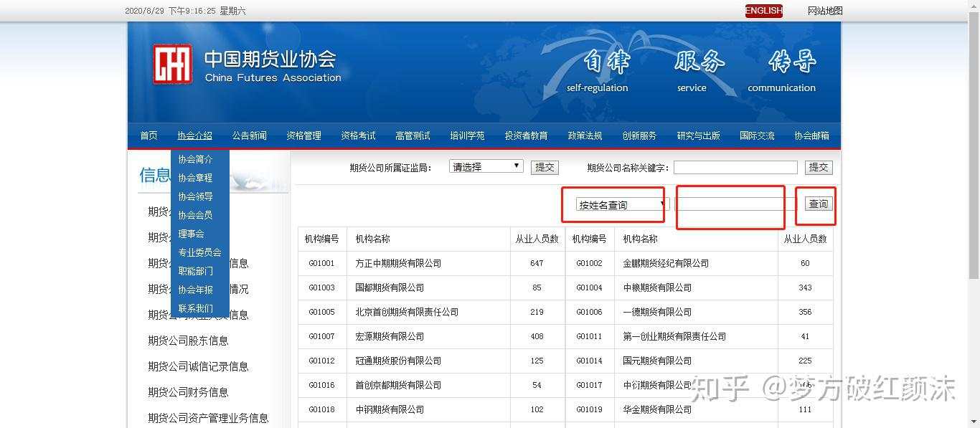The width and height of the screenshot is (980, 428).
Task: Open the 协会介绍 navigation menu
Action: tap(195, 135)
